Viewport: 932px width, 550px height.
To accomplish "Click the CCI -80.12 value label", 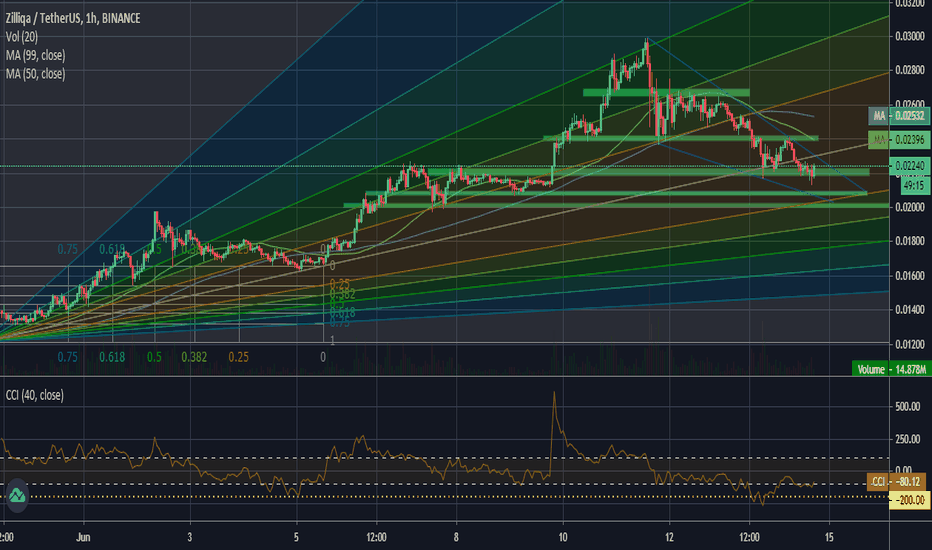I will (x=896, y=482).
